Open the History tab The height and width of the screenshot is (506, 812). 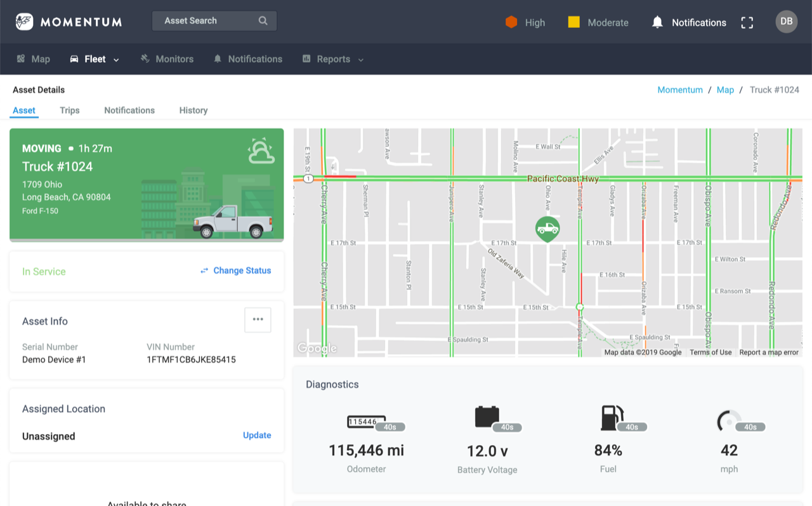[193, 110]
